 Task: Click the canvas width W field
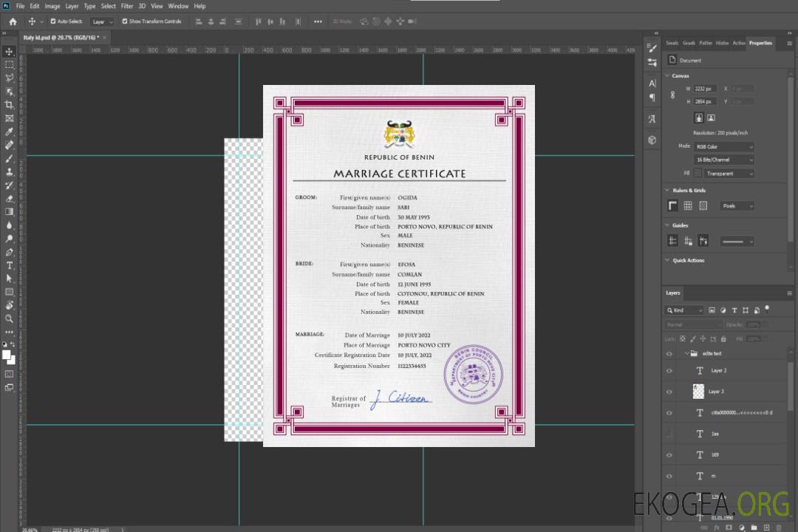(705, 89)
